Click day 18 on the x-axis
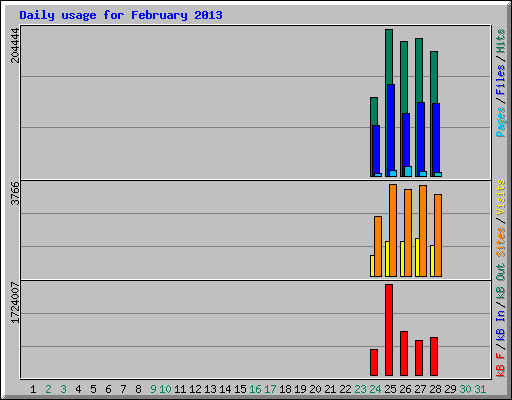This screenshot has width=512, height=400. tap(285, 389)
